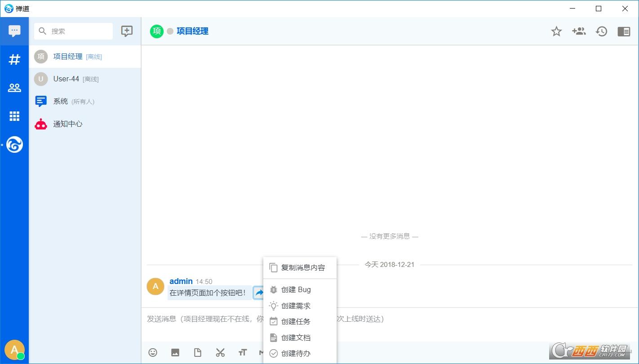
Task: Click the 今天 2018-12-21 date separator
Action: [390, 265]
